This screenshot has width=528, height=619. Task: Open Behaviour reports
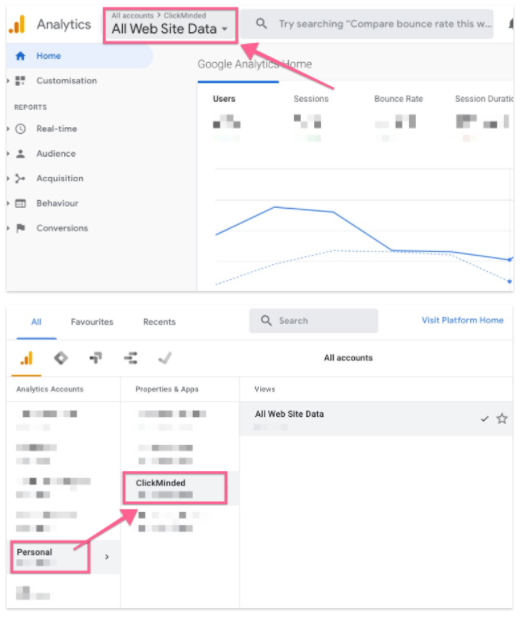(x=57, y=203)
